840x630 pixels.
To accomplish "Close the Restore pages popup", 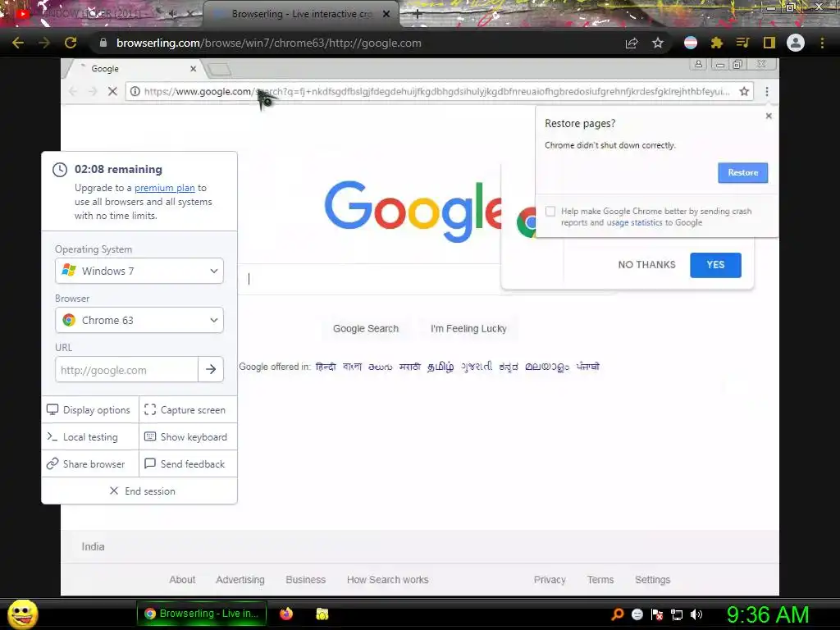I will (769, 116).
